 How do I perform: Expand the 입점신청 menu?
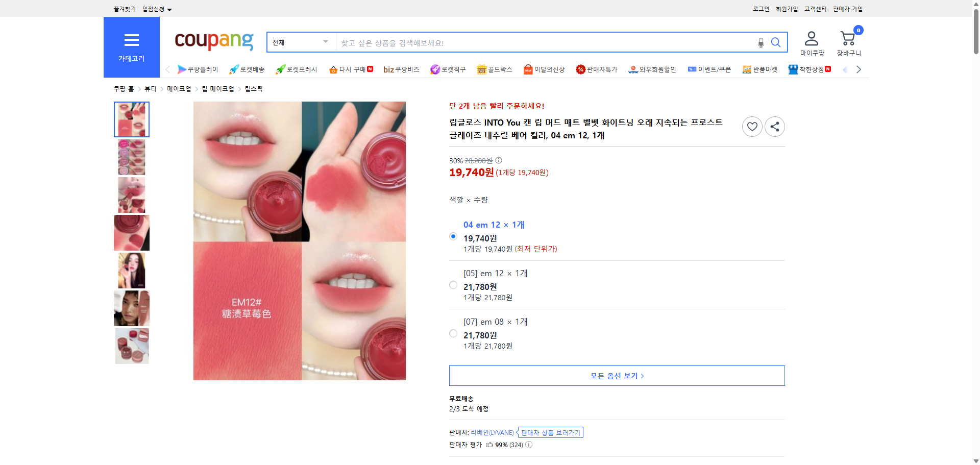click(155, 9)
